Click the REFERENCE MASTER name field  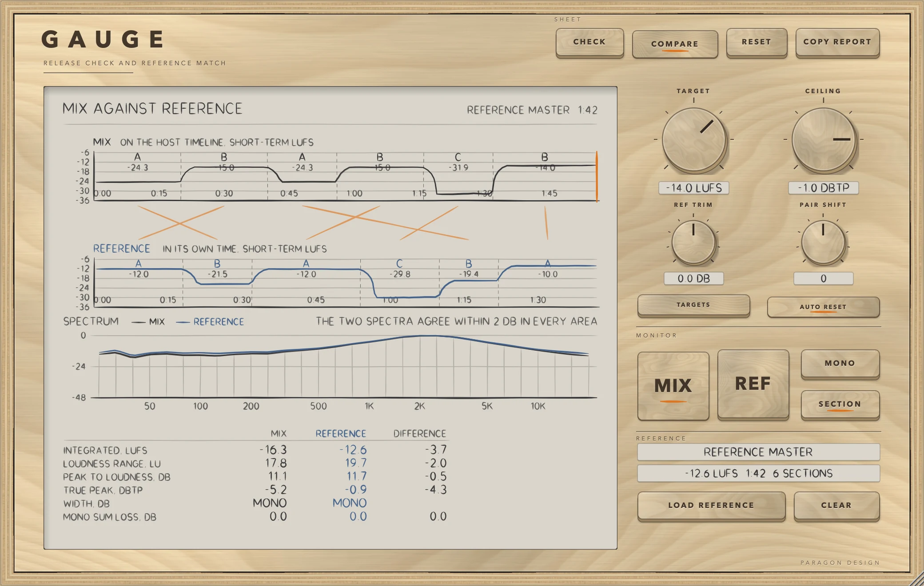coord(758,452)
